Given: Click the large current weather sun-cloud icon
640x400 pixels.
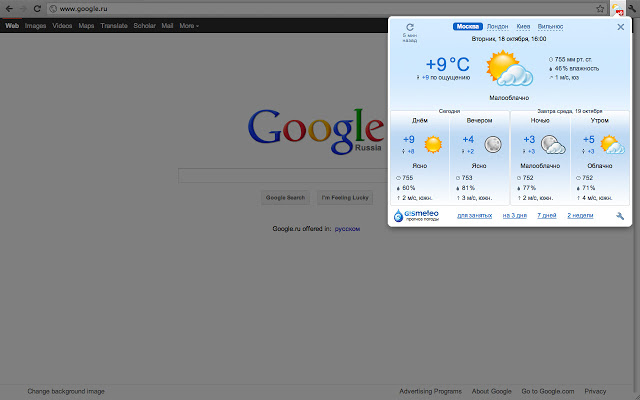Looking at the screenshot, I should pyautogui.click(x=509, y=69).
